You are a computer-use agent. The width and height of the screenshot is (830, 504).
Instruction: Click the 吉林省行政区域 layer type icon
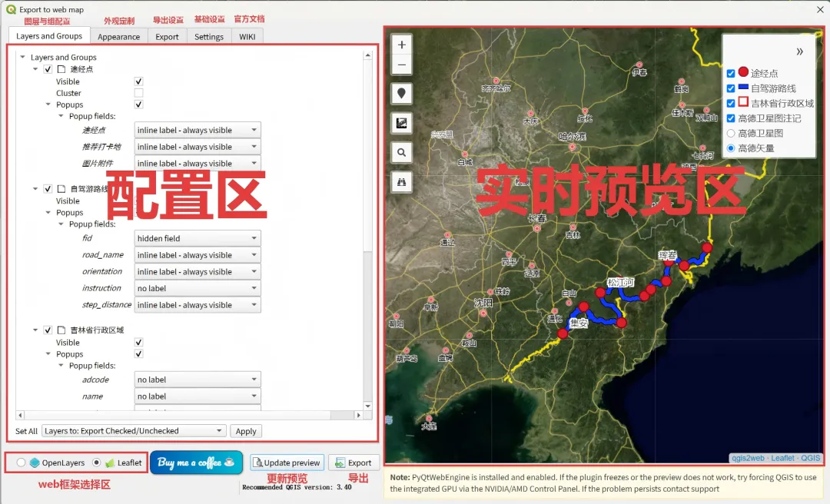click(61, 330)
